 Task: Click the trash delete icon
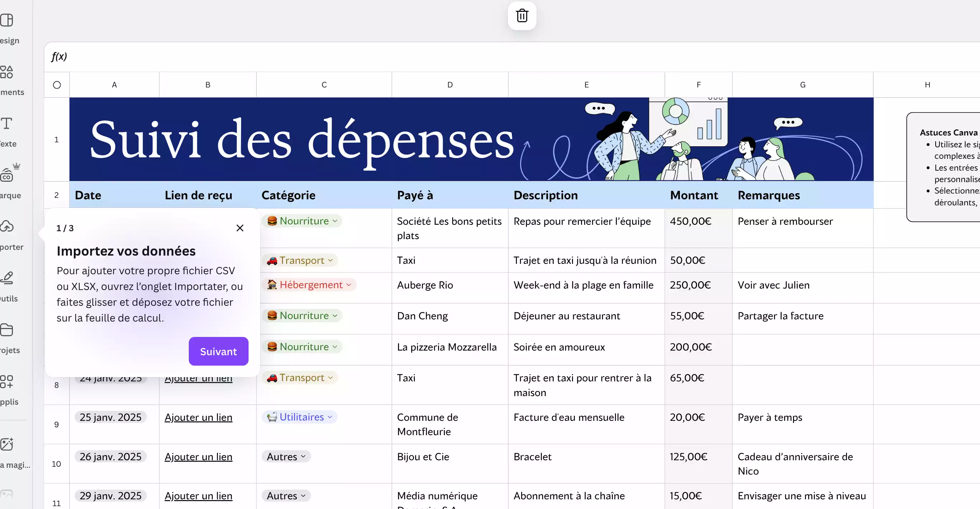pyautogui.click(x=522, y=16)
